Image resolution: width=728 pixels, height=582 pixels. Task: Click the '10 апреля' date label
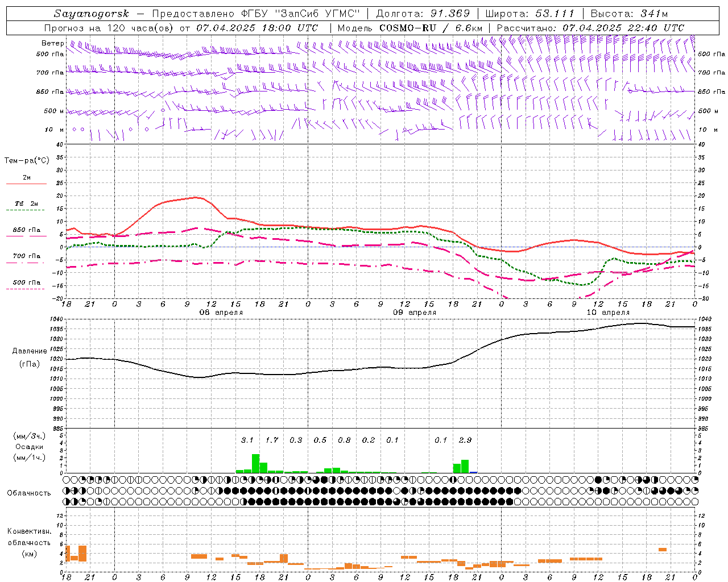click(608, 313)
